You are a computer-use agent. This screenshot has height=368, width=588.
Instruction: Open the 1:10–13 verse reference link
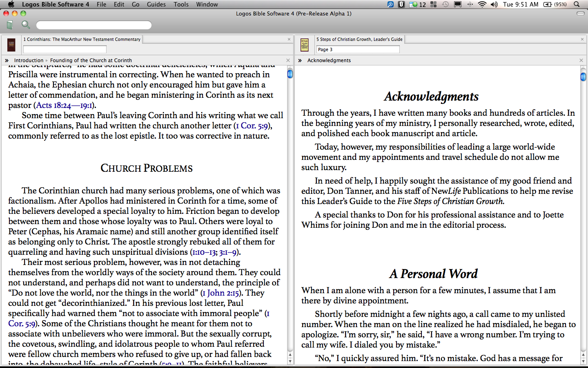click(x=204, y=252)
